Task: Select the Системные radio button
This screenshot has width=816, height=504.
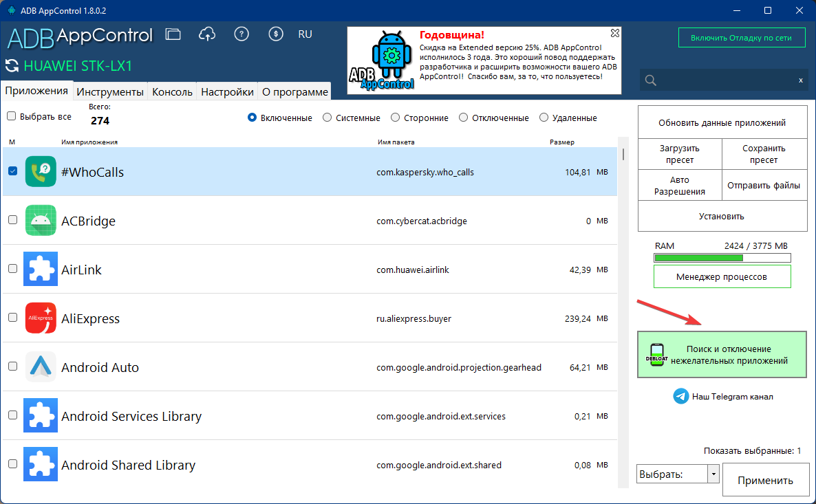Action: coord(328,118)
